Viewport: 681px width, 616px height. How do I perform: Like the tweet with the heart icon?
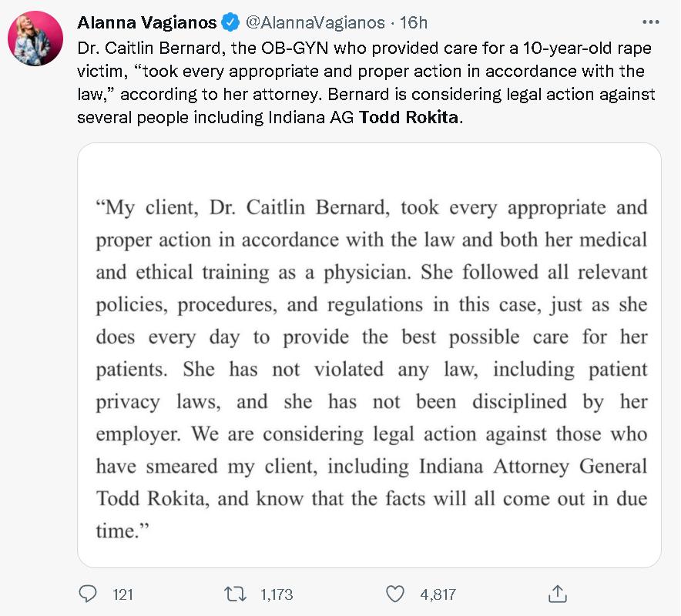394,594
